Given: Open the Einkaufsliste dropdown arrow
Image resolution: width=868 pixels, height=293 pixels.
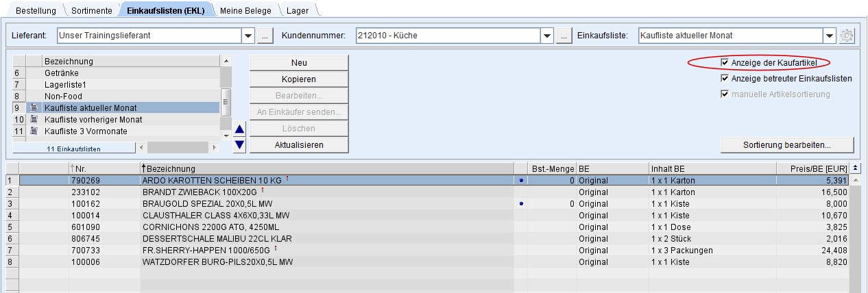Looking at the screenshot, I should coord(830,36).
